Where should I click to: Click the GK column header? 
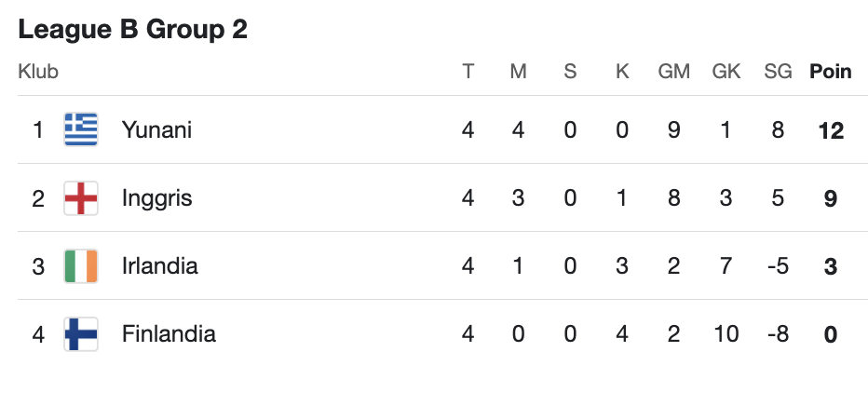pos(726,72)
